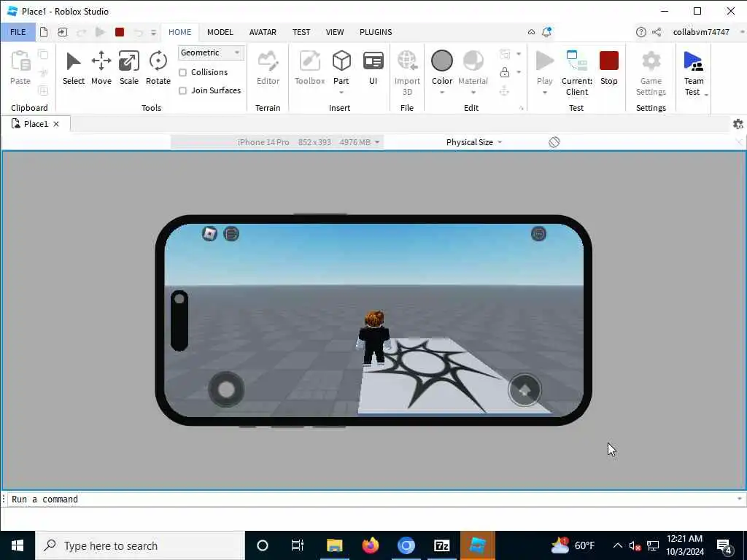
Task: Open the Geometric mode dropdown
Action: pyautogui.click(x=211, y=52)
